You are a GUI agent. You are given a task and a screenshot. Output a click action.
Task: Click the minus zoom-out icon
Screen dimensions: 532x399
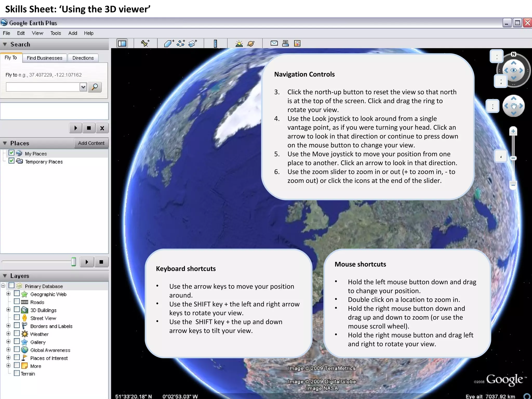pyautogui.click(x=513, y=185)
